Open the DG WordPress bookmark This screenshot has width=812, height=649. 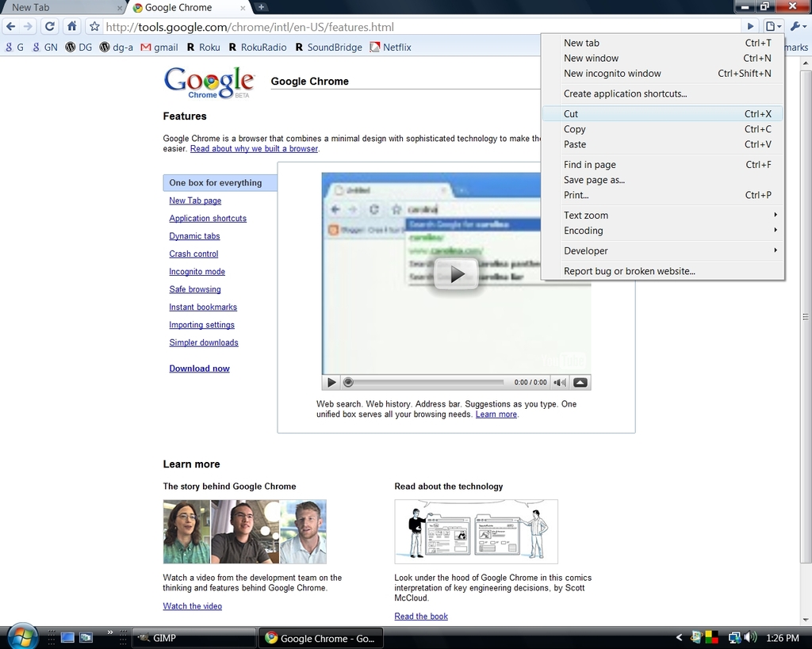point(79,47)
